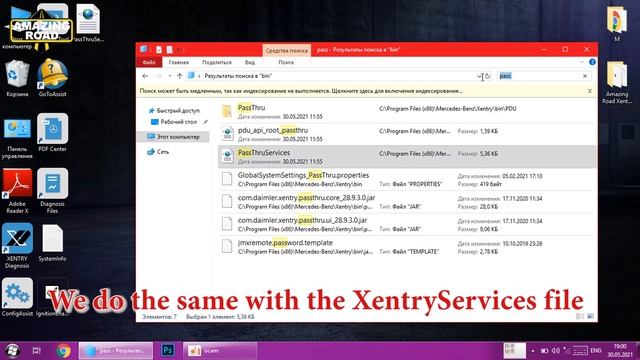The image size is (640, 360).
Task: Select GlobalSystemSettings_PassThru.properties result
Action: coord(407,179)
